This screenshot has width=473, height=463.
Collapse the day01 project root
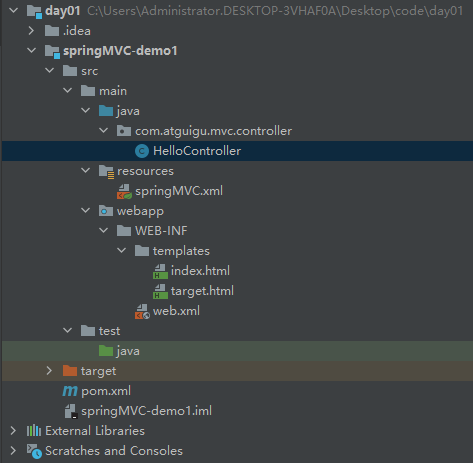13,11
